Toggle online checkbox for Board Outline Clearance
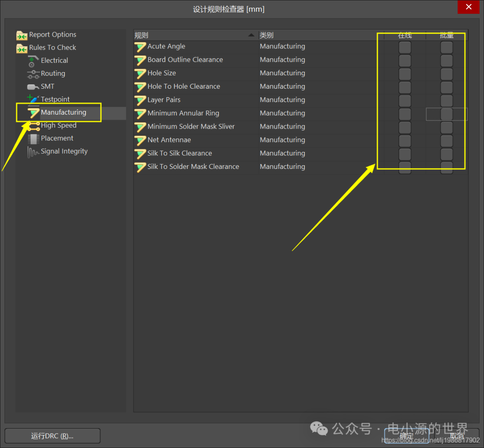 (x=405, y=61)
